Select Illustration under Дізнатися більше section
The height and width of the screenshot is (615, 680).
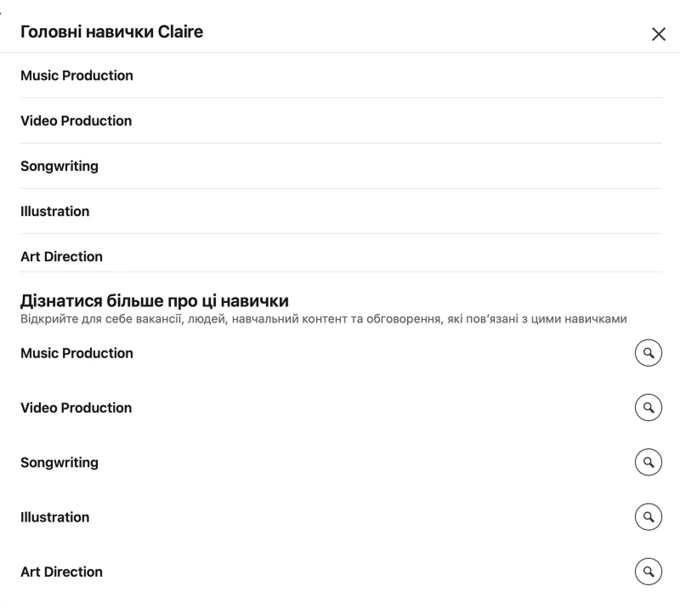click(55, 517)
